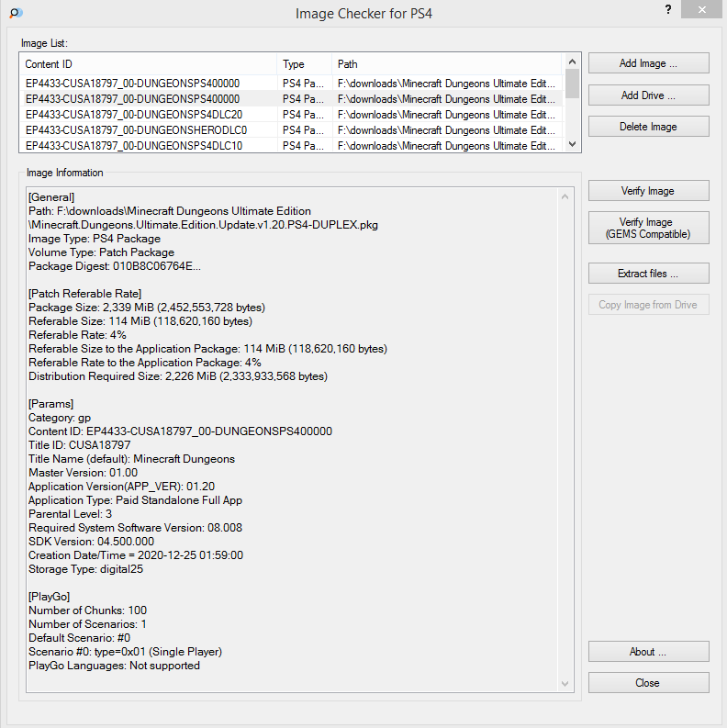Click the Volume Type: Patch Package line
The image size is (727, 728).
101,252
